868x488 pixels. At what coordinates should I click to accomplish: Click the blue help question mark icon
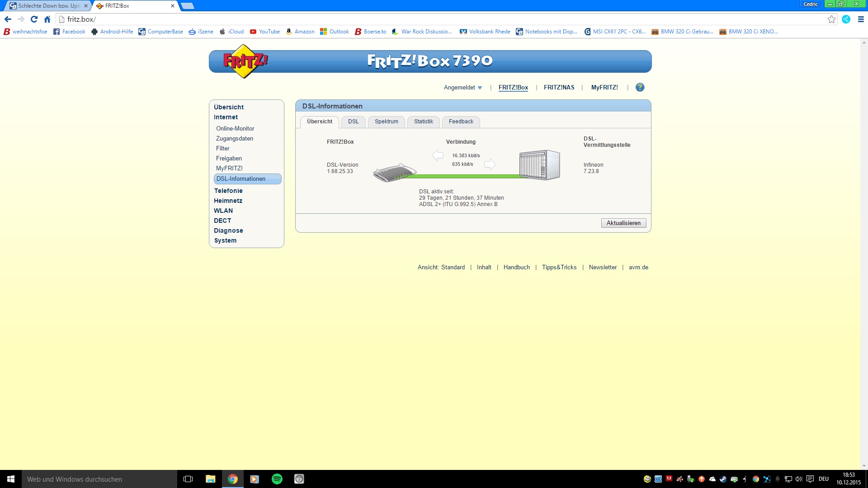pos(640,87)
